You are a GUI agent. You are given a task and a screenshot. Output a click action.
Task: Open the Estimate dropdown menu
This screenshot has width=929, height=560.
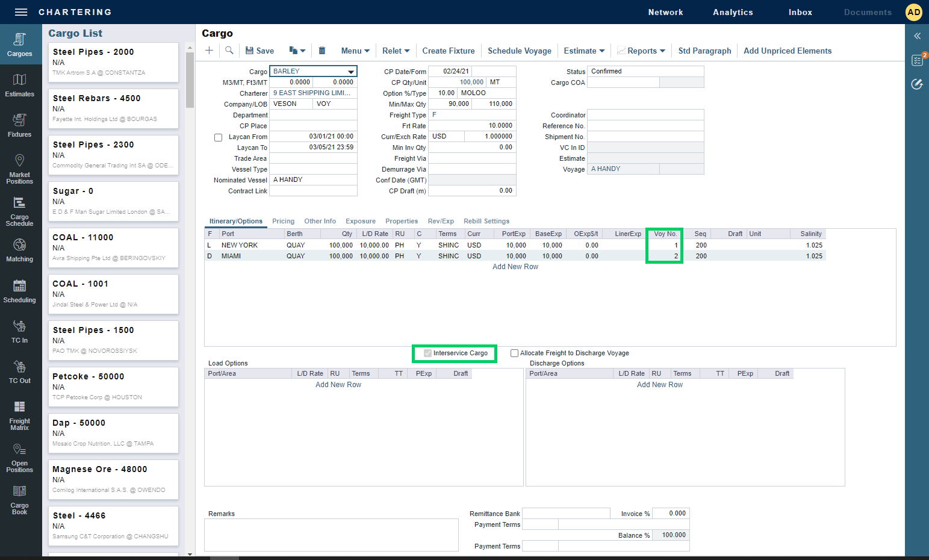(x=584, y=51)
